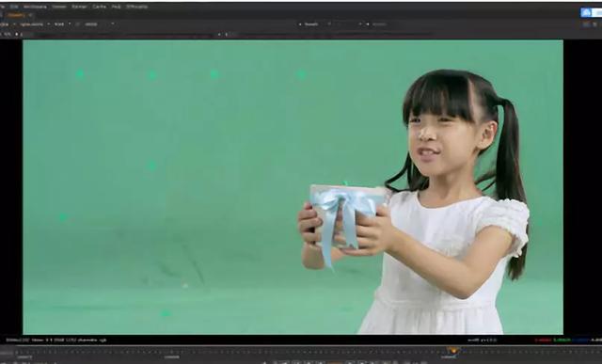Toggle the icon beside the RGB dropdown
This screenshot has height=364, width=602.
point(77,24)
